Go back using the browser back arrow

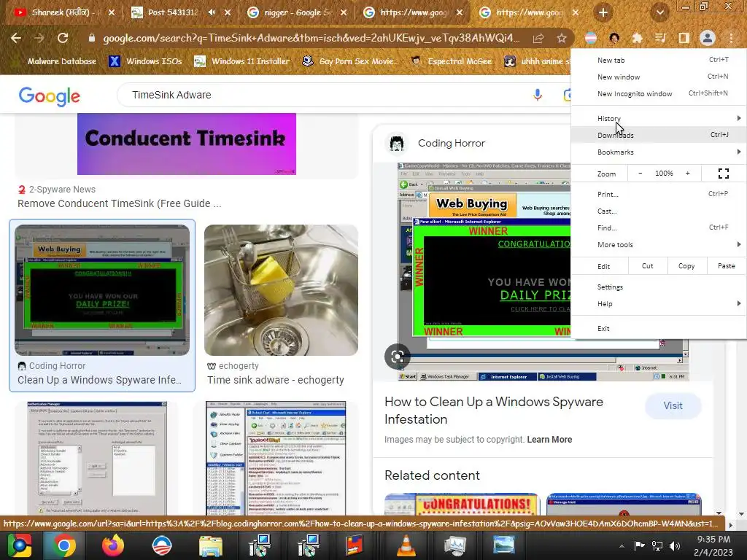[x=16, y=38]
